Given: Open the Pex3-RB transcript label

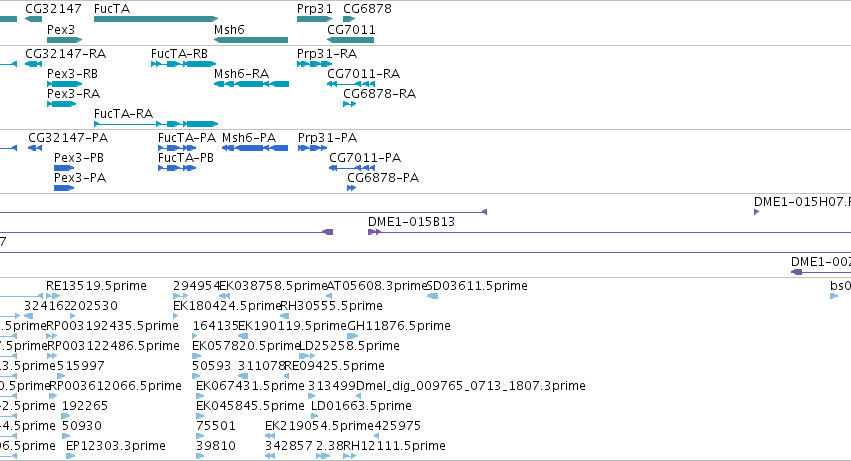Looking at the screenshot, I should pyautogui.click(x=72, y=73).
